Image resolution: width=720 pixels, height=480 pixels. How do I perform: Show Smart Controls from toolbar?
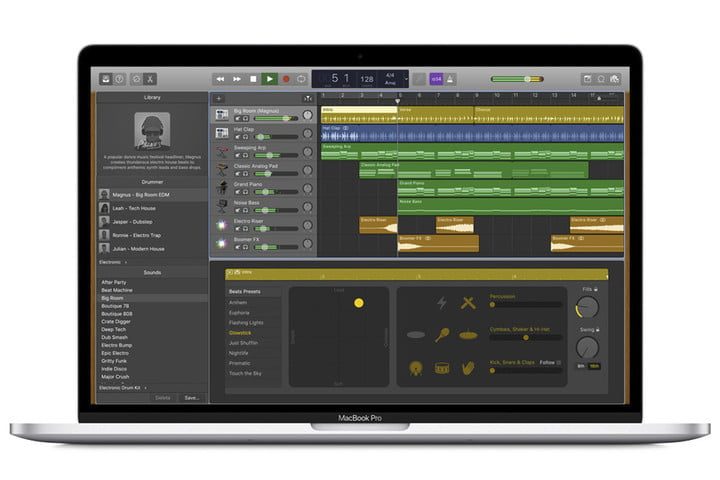coord(136,79)
